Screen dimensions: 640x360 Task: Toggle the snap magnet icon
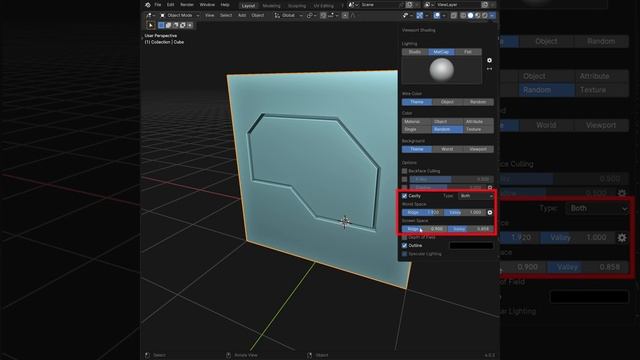[323, 16]
